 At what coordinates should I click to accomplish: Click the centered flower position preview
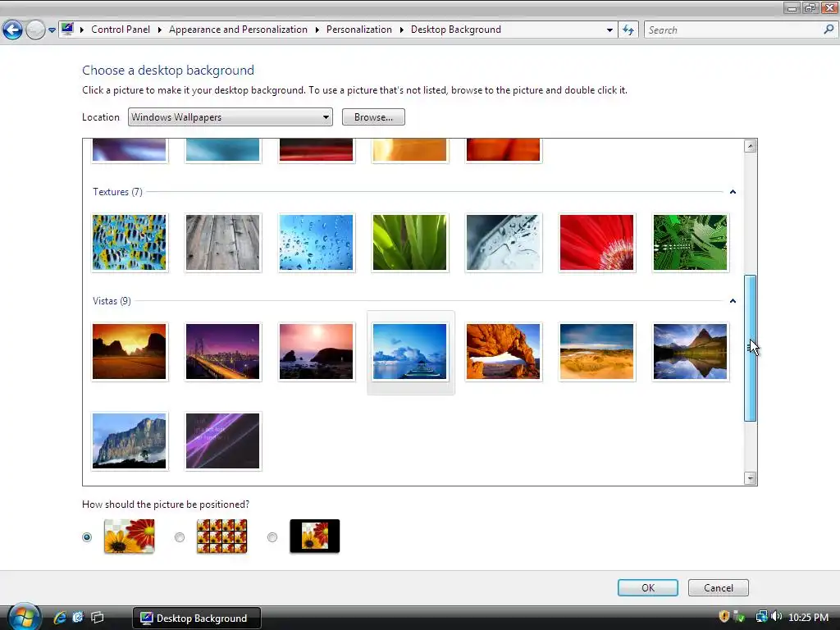pos(315,536)
